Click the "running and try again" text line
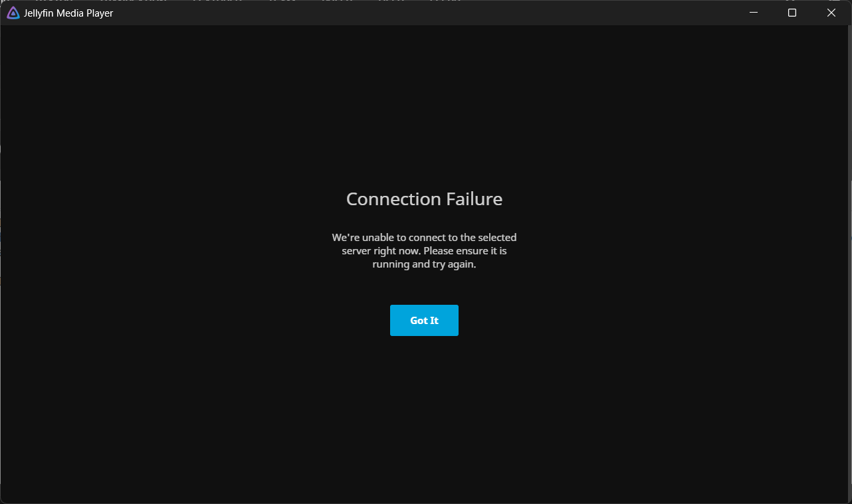The height and width of the screenshot is (504, 852). click(x=424, y=264)
